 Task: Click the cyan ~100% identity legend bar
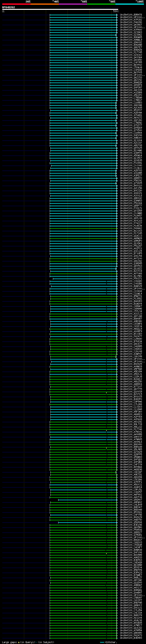[x=130, y=4]
